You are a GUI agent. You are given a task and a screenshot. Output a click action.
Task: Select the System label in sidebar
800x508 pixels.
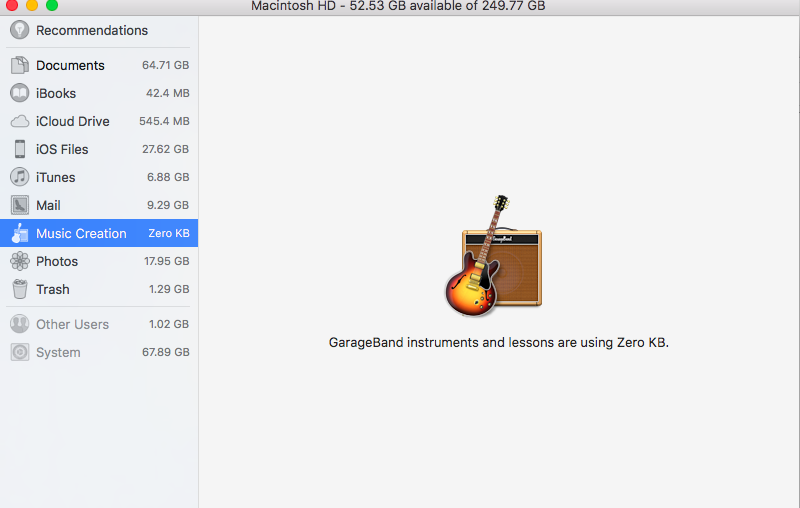tap(58, 352)
